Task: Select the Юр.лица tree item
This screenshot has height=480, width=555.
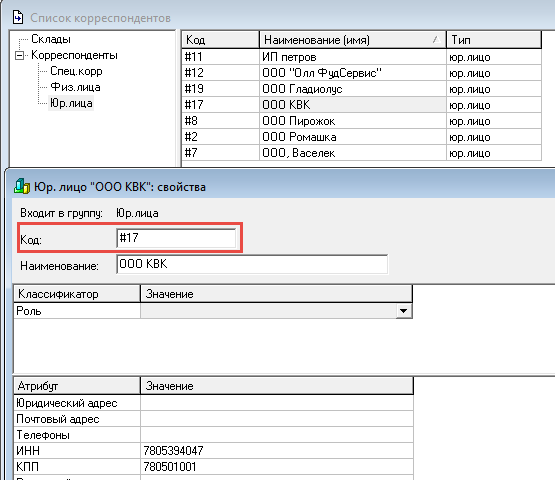Action: (x=71, y=103)
